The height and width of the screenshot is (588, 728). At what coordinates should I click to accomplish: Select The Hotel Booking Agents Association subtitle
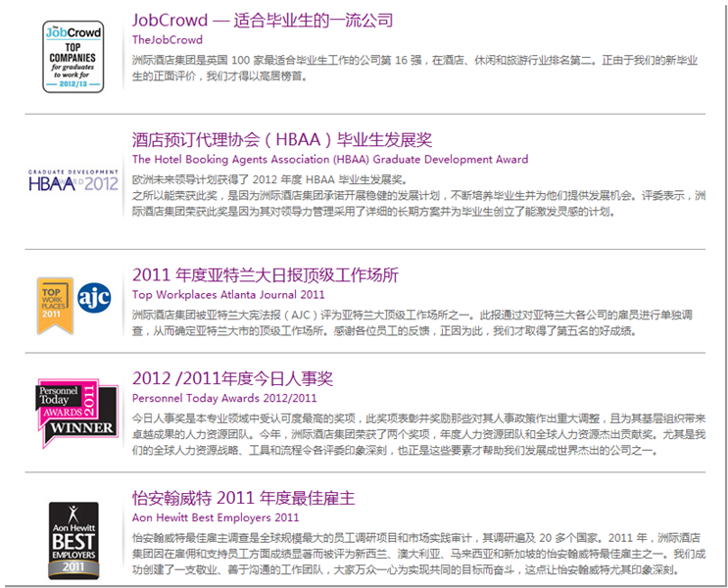(x=330, y=159)
